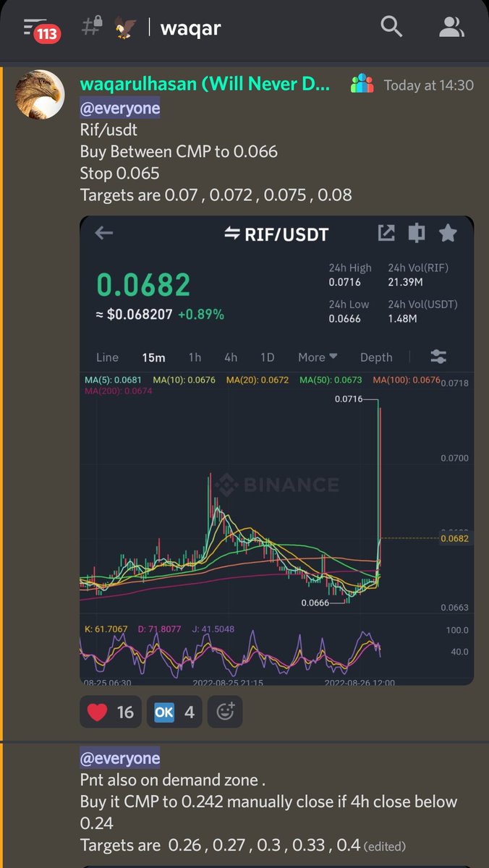489x868 pixels.
Task: Tap the 'Today at 14:30' timestamp
Action: (x=428, y=85)
